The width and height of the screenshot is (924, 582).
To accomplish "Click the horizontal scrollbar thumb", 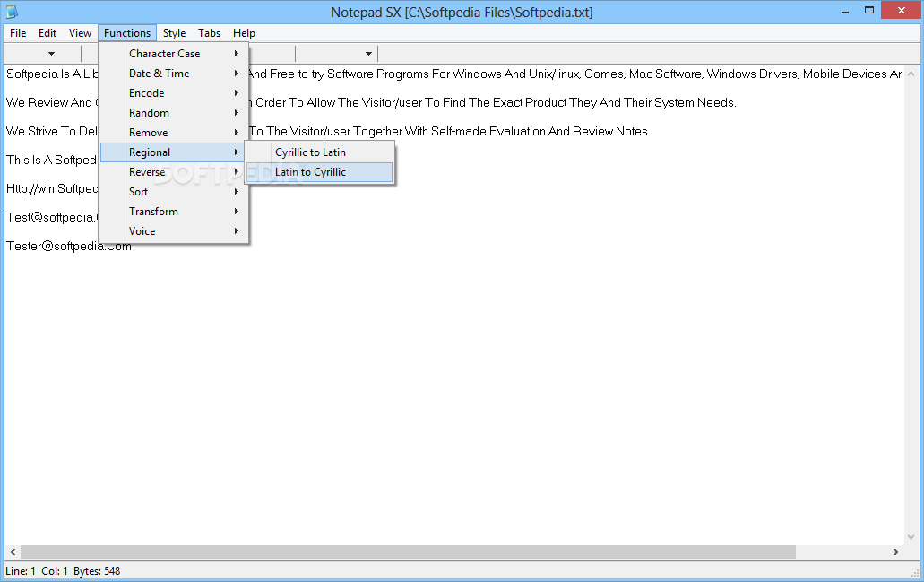I will (408, 552).
